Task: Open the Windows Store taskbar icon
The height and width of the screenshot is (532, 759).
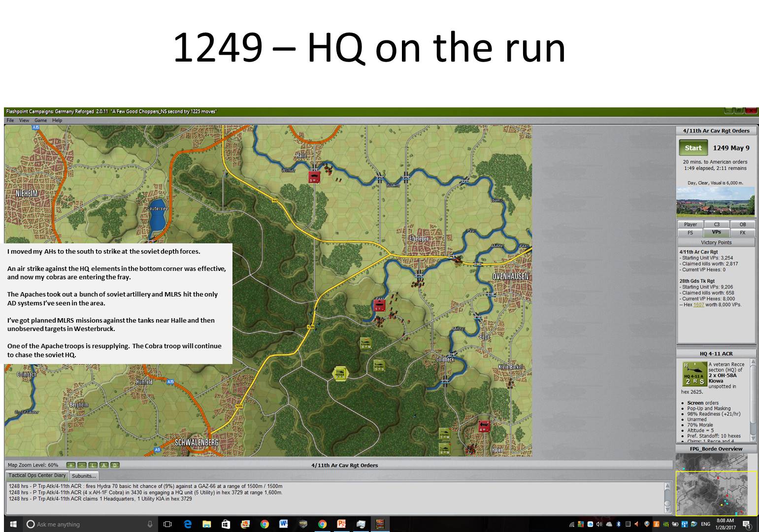Action: 226,524
